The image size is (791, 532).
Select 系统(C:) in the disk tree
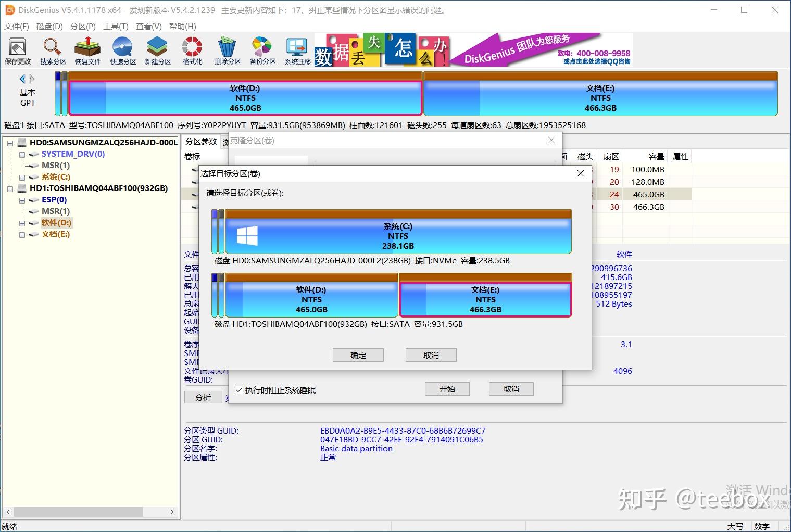(56, 177)
